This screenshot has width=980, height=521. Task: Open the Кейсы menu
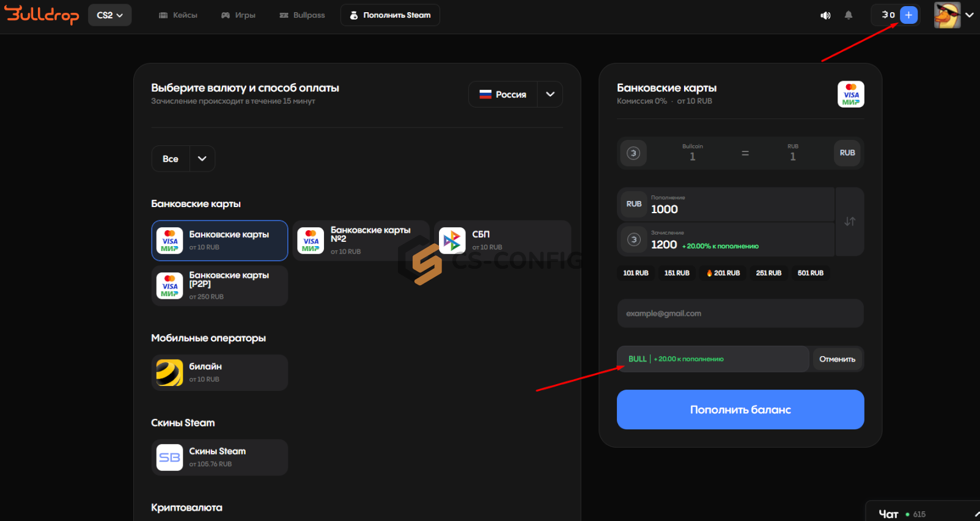coord(178,15)
